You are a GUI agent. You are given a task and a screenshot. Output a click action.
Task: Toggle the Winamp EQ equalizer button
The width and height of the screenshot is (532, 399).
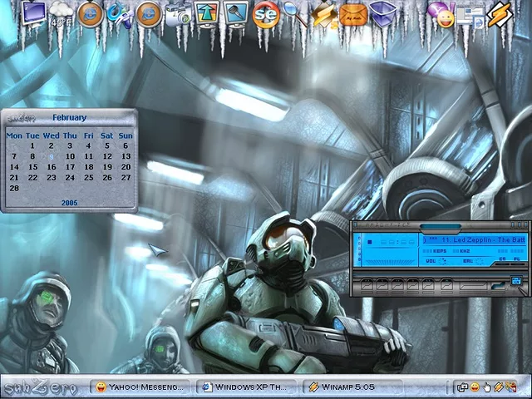click(x=502, y=259)
